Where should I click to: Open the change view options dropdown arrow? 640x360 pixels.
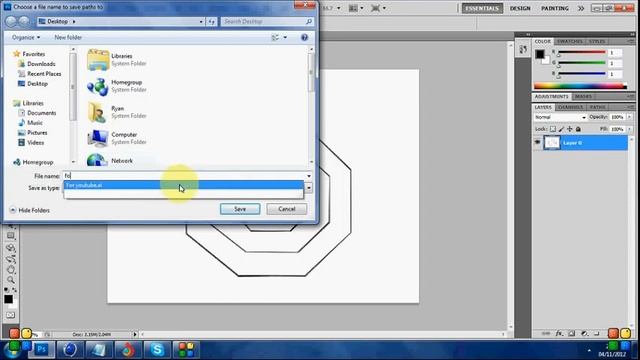[x=285, y=37]
